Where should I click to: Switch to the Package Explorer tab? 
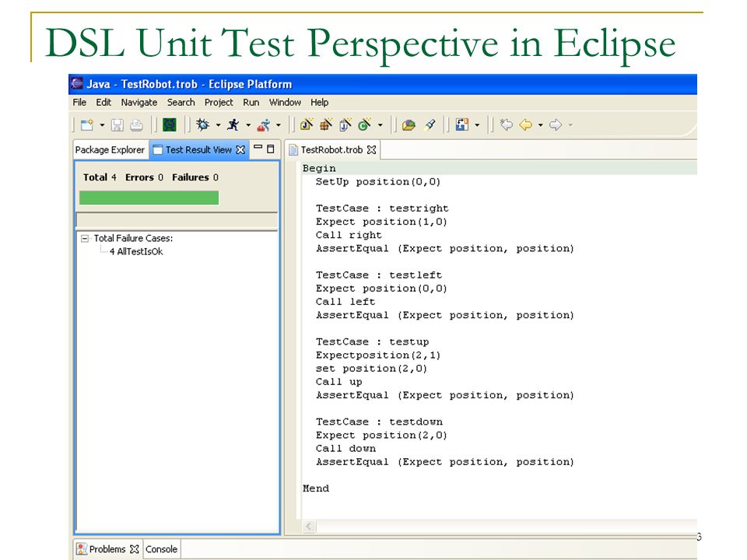(x=110, y=149)
